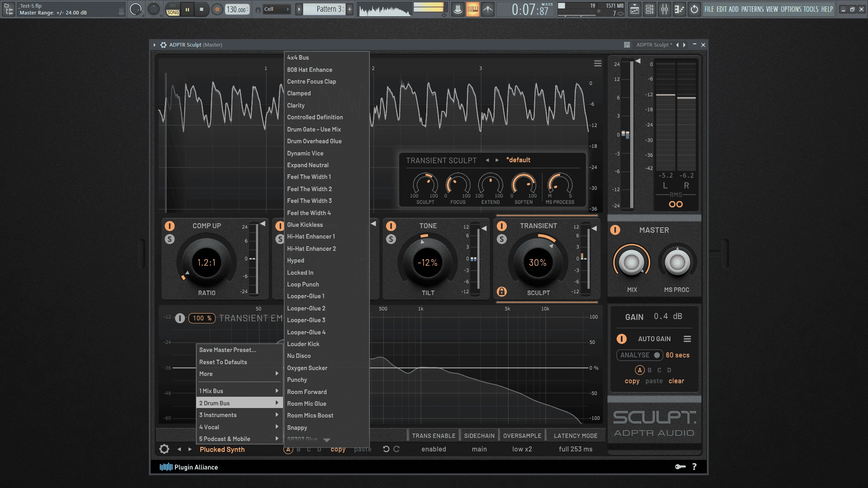Click Reset To Defaults
The width and height of the screenshot is (868, 488).
click(239, 362)
